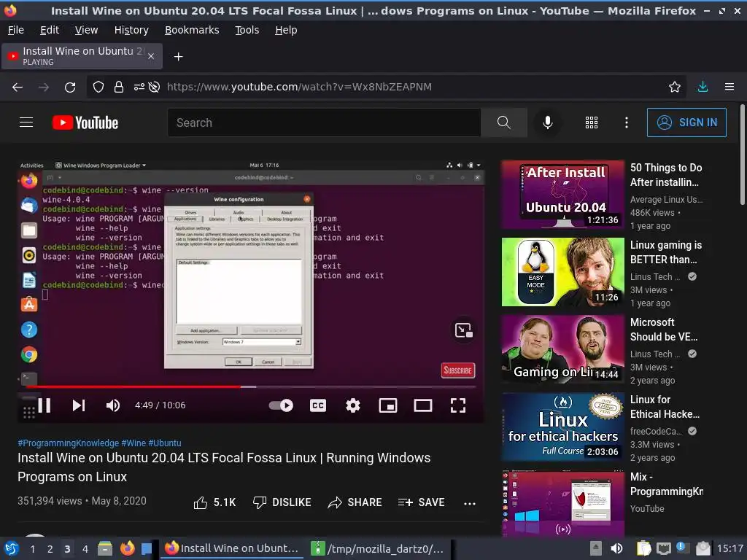The image size is (747, 560).
Task: View site security lock info
Action: click(119, 87)
